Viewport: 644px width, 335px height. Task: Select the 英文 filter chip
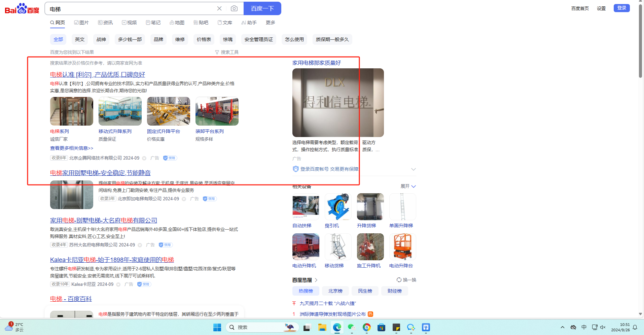coord(80,39)
